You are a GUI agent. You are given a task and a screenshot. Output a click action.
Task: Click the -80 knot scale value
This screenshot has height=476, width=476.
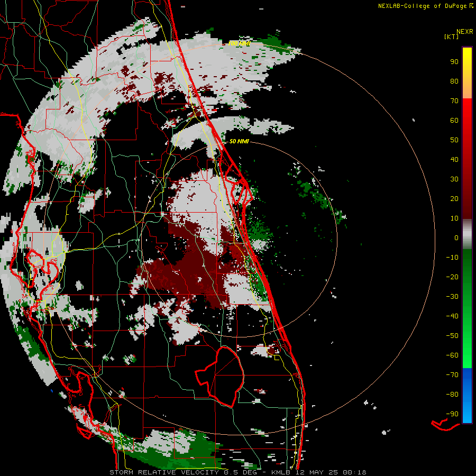452,395
